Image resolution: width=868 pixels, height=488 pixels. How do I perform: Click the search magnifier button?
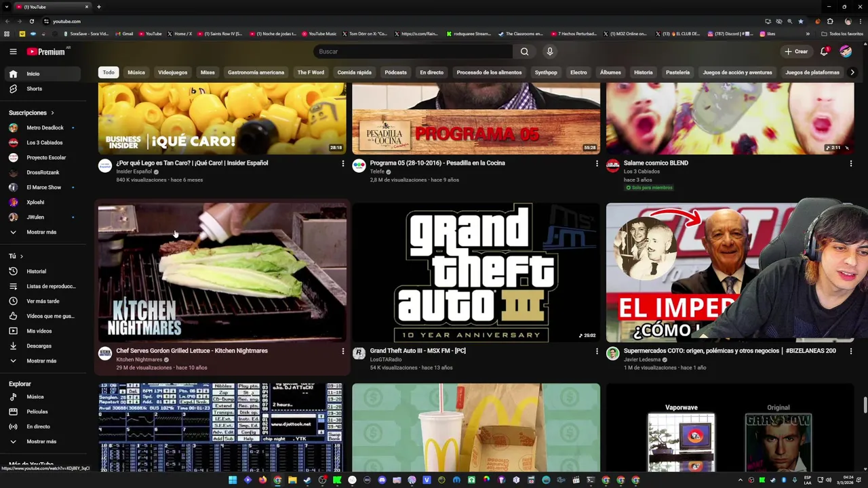point(524,52)
